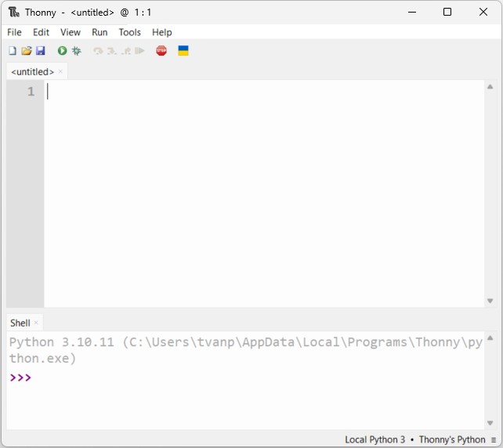Click line number 1 in the editor gutter
503x448 pixels.
coord(31,92)
